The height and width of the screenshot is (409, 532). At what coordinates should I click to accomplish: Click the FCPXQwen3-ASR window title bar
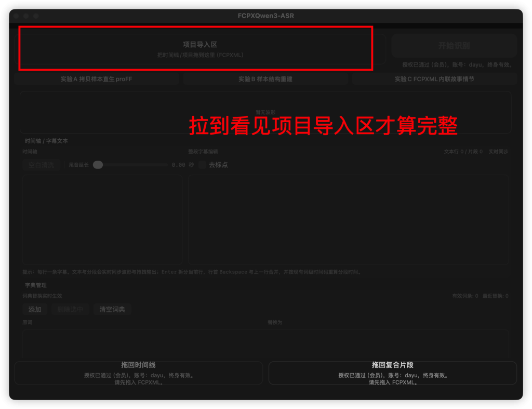265,16
